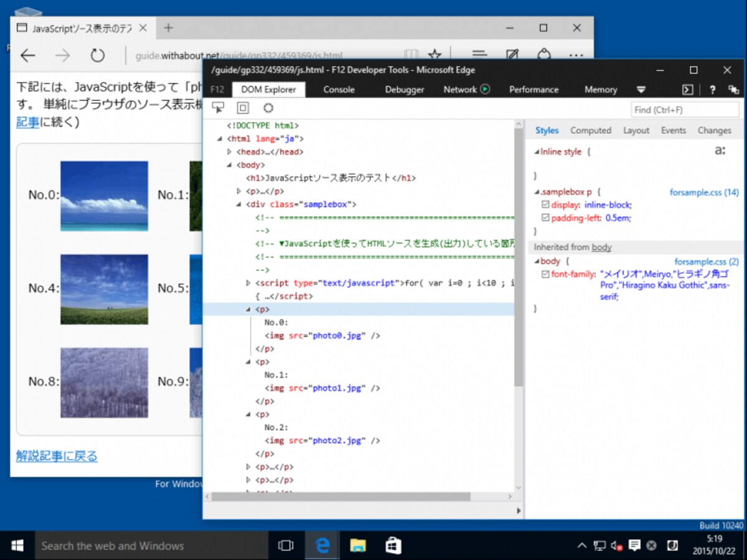Image resolution: width=747 pixels, height=560 pixels.
Task: Collapse the body node in DOM tree
Action: [x=229, y=165]
